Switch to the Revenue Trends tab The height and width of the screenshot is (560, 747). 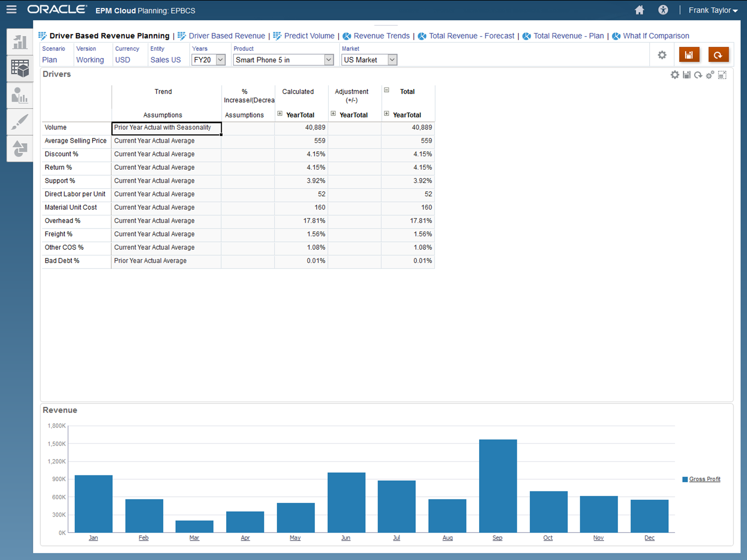coord(381,36)
